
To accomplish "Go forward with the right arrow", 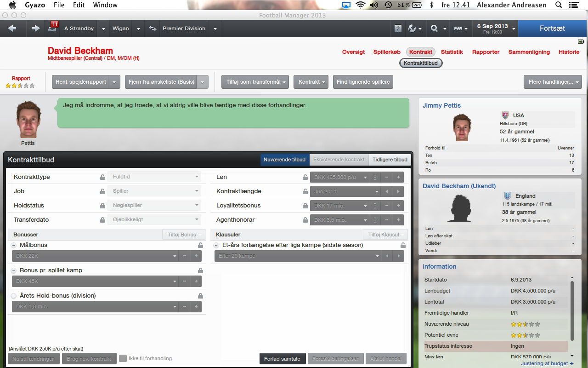I will click(35, 29).
